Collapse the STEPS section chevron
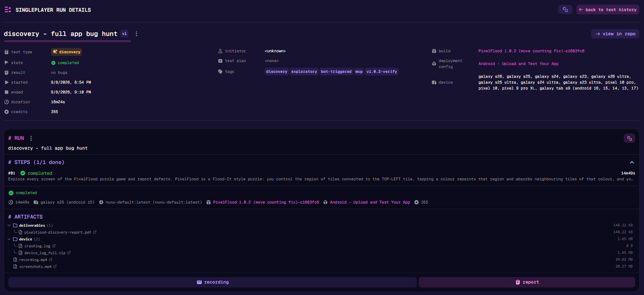 (632, 162)
